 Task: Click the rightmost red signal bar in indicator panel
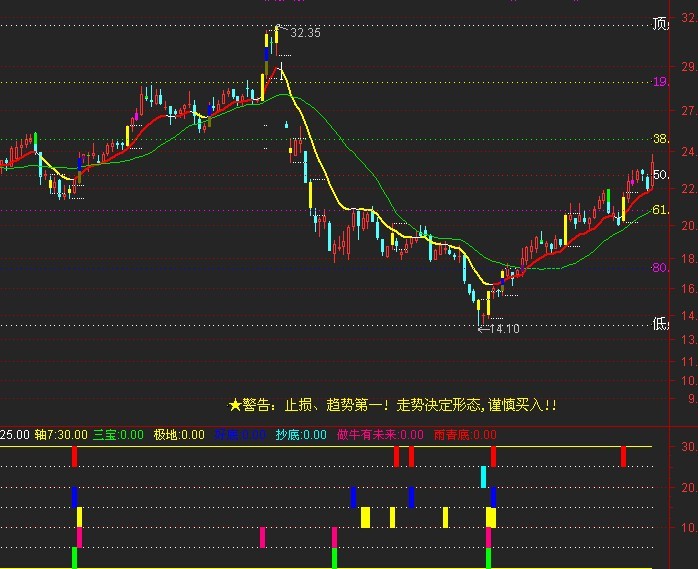tap(624, 456)
